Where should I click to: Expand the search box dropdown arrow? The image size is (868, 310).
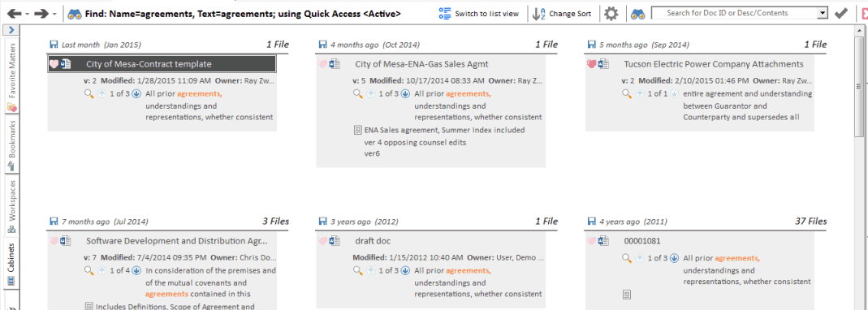823,13
